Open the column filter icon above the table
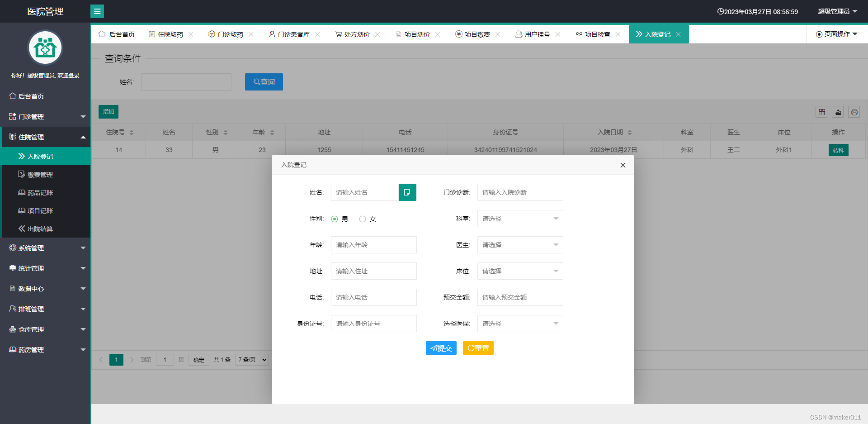The height and width of the screenshot is (424, 868). coord(822,112)
